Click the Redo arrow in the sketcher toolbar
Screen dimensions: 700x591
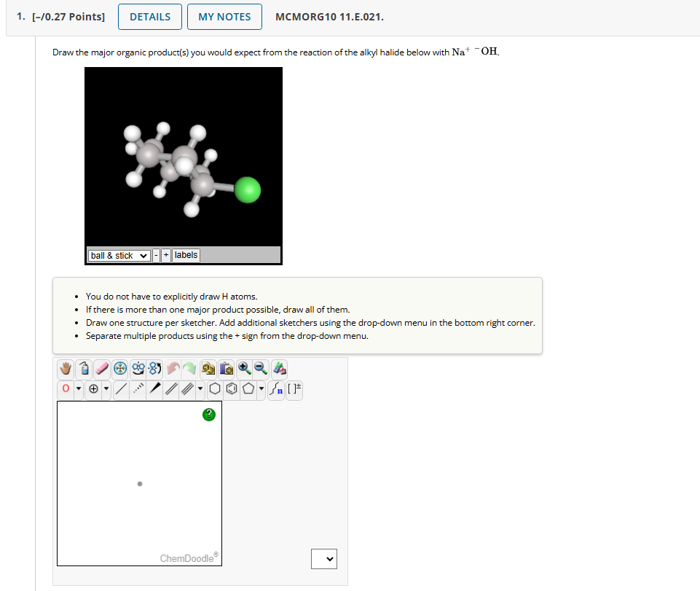point(190,369)
